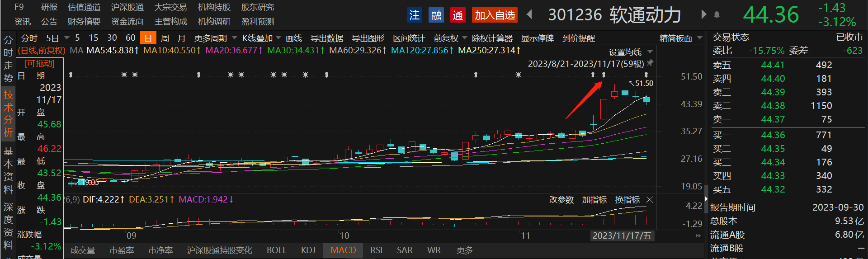Select 分时走势 in left sidebar

pos(8,59)
